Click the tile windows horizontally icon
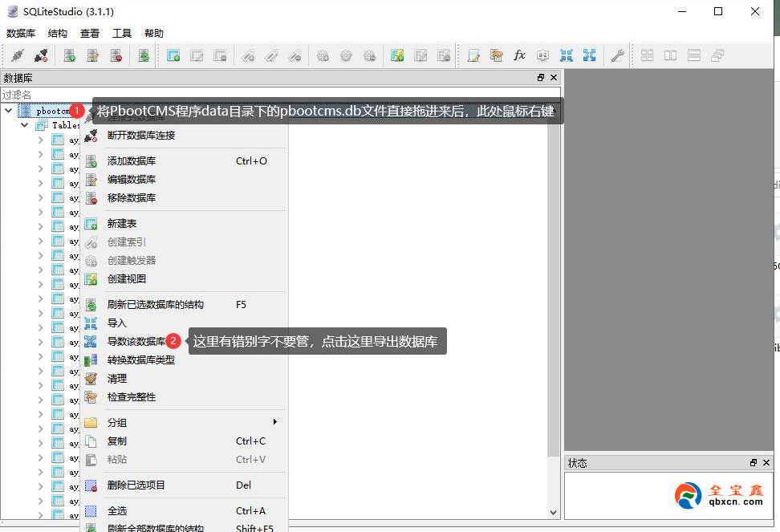780x532 pixels. 671,55
